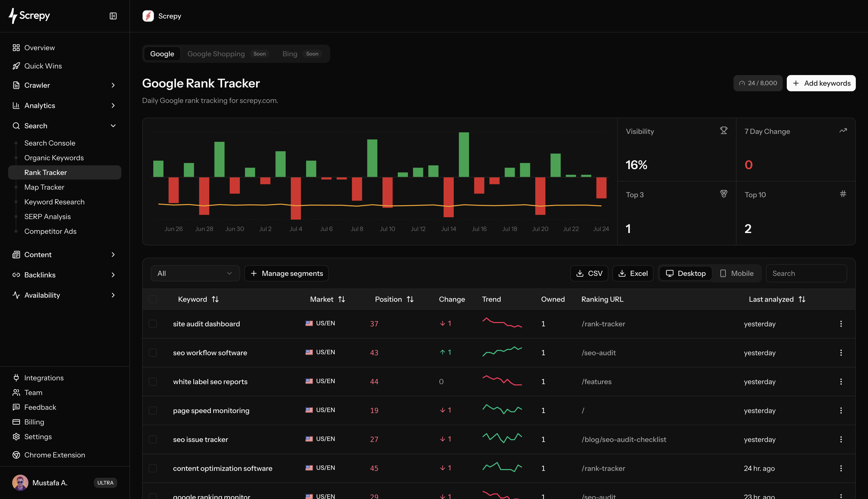Sort by Keyword column arrows
The width and height of the screenshot is (868, 499).
(215, 299)
